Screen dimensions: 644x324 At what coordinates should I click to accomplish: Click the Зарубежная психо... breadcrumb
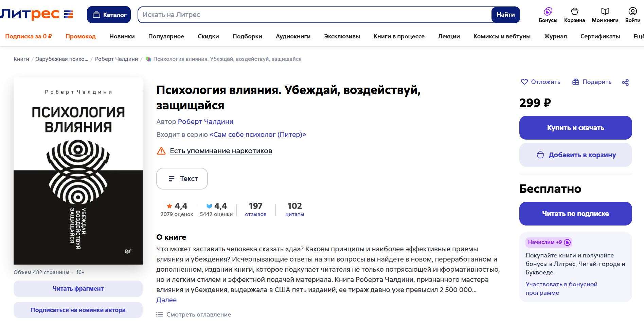point(62,59)
